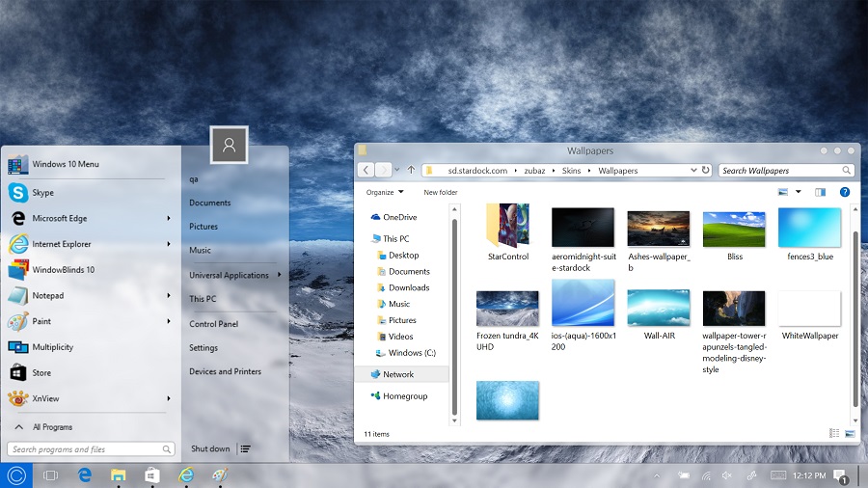Click the Start button on taskbar

click(16, 475)
